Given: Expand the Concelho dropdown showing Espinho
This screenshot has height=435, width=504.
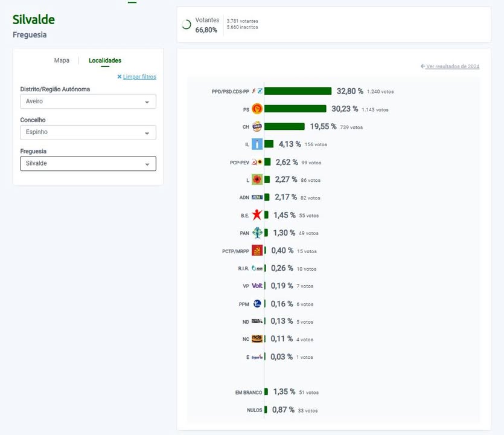Looking at the screenshot, I should pos(88,132).
